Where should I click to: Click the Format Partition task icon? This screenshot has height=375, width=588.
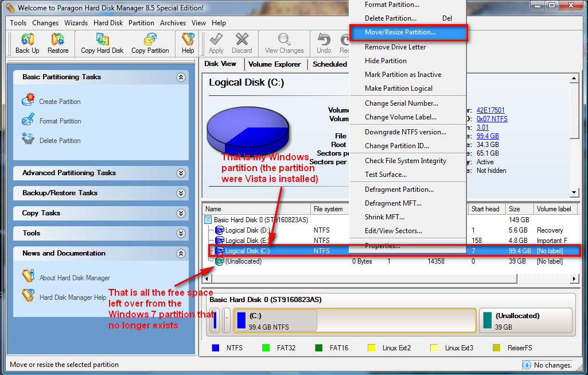28,120
